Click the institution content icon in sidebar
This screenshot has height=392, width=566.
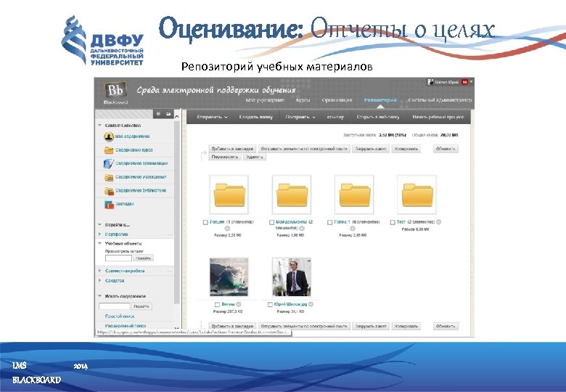(109, 177)
